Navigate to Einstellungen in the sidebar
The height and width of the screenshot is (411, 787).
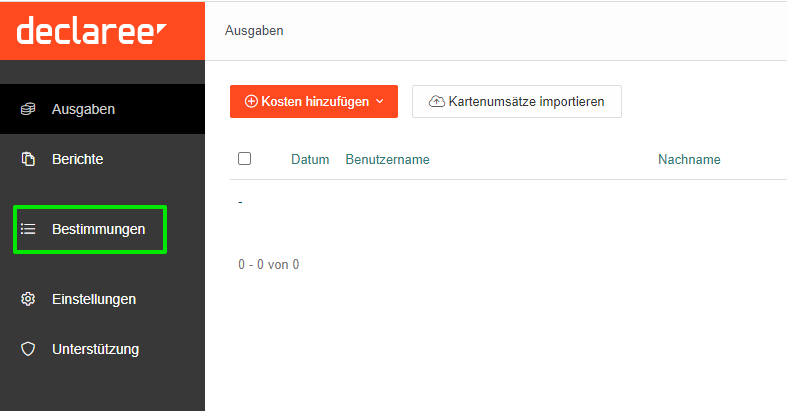pyautogui.click(x=93, y=299)
